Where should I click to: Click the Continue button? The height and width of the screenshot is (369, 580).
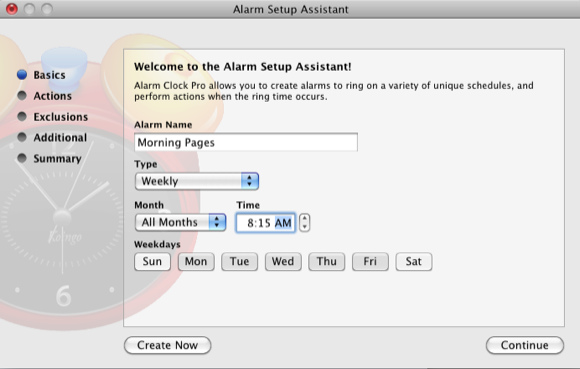click(x=525, y=345)
